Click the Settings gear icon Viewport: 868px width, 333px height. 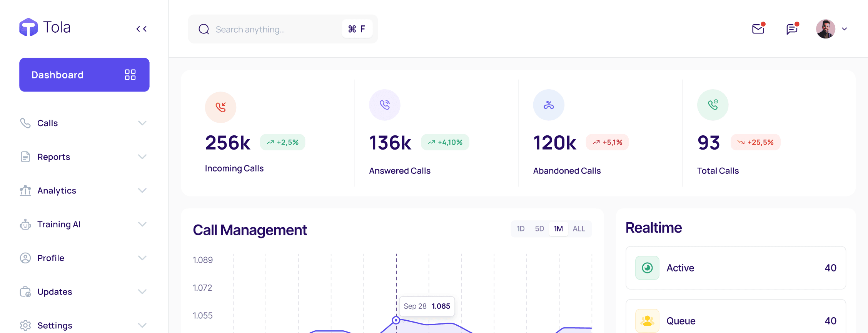coord(25,325)
